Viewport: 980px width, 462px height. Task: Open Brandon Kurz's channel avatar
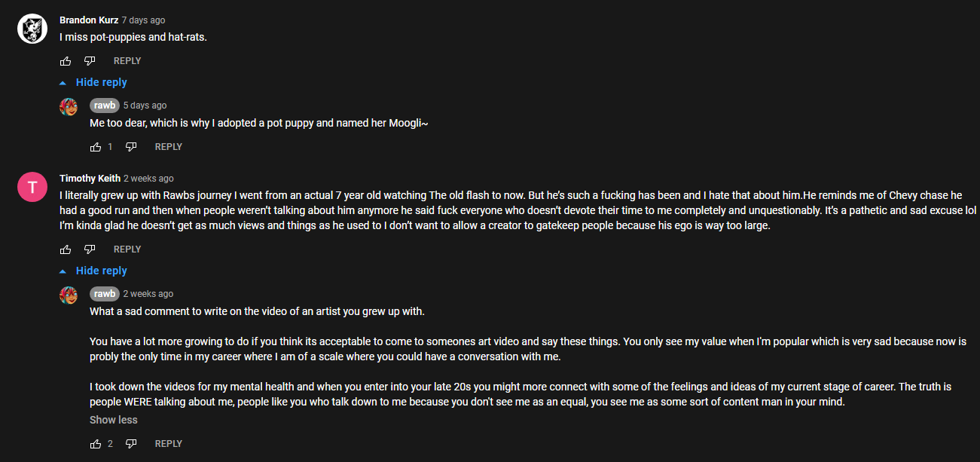click(x=32, y=29)
